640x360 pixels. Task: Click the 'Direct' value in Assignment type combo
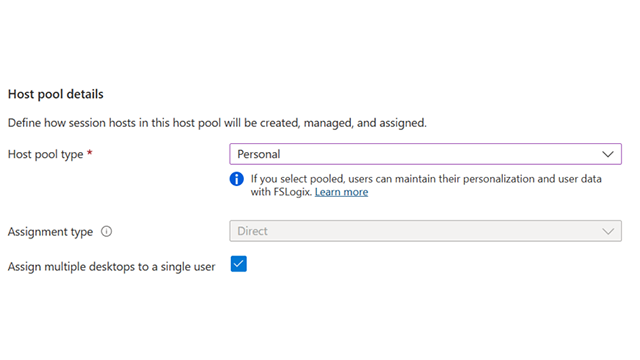[252, 231]
